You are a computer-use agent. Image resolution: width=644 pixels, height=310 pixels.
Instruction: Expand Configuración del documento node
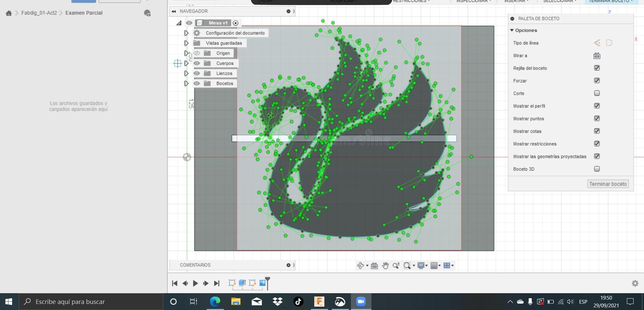(186, 33)
